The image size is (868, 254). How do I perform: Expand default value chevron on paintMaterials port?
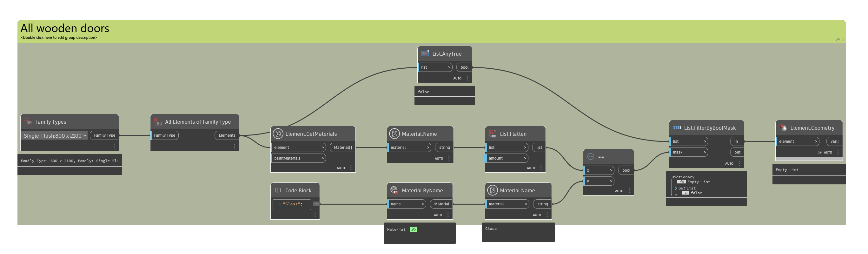point(322,158)
